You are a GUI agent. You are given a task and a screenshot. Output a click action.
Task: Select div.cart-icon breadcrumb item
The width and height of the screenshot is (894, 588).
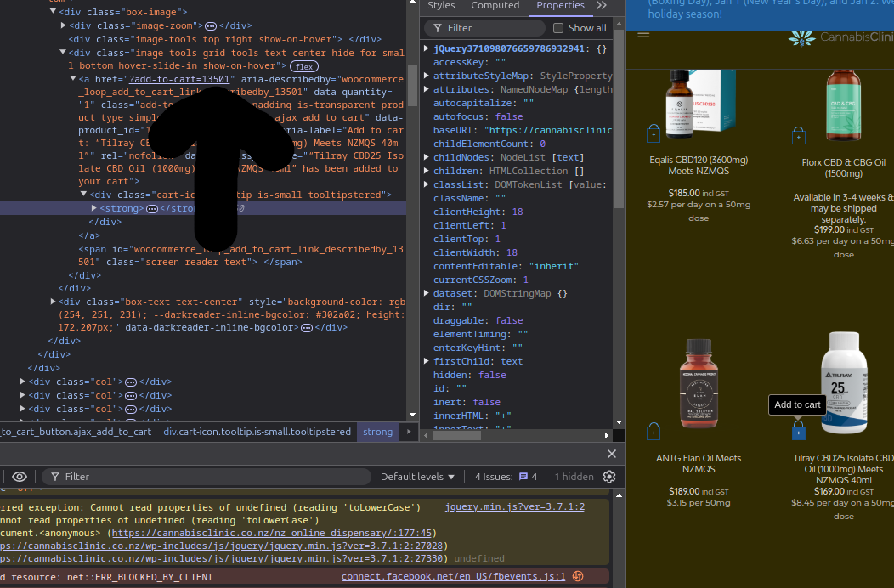pos(257,432)
